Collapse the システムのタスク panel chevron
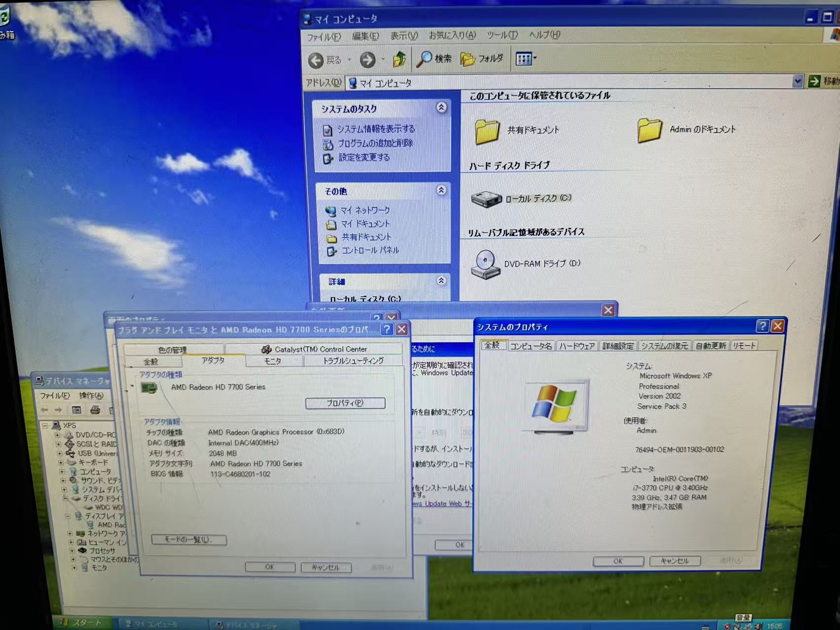The width and height of the screenshot is (840, 630). point(441,108)
